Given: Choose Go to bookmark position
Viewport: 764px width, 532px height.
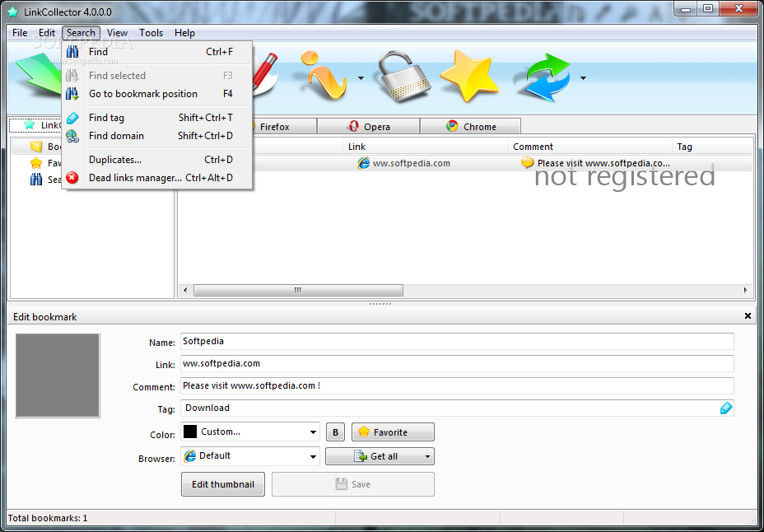Looking at the screenshot, I should pyautogui.click(x=156, y=94).
